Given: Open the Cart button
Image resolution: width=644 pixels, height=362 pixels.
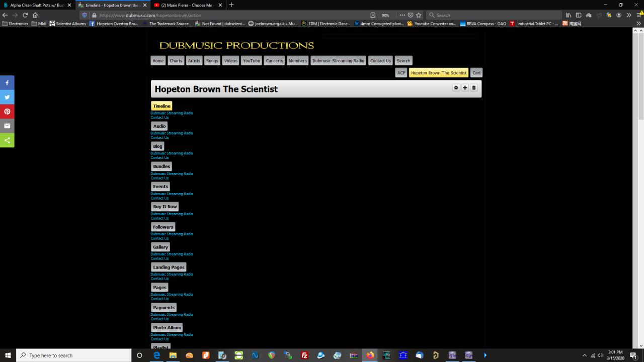Looking at the screenshot, I should point(476,73).
